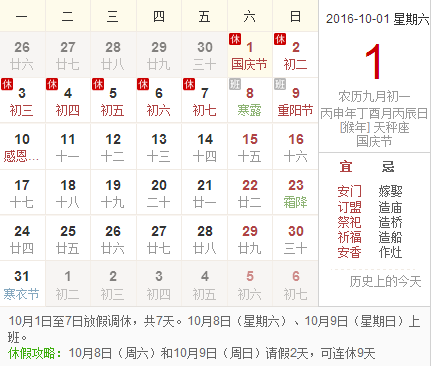Click the 休 holiday badge on October 1
431x366 pixels.
point(235,39)
